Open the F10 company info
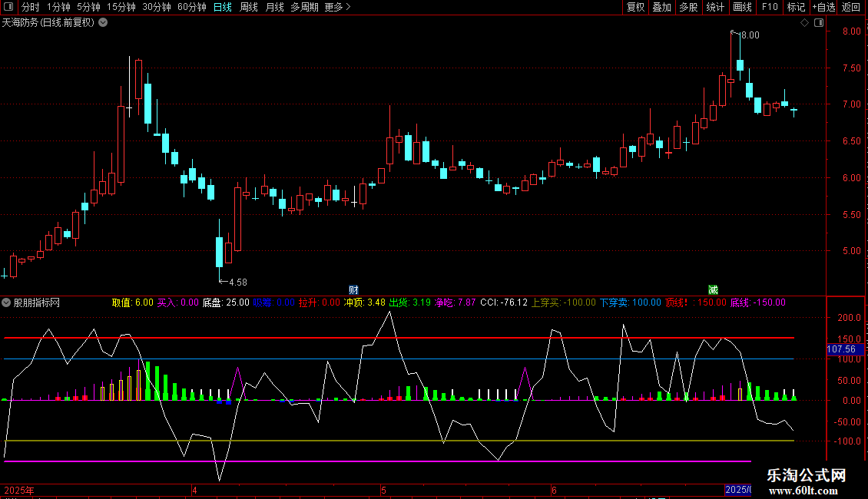The height and width of the screenshot is (499, 868). tap(770, 7)
